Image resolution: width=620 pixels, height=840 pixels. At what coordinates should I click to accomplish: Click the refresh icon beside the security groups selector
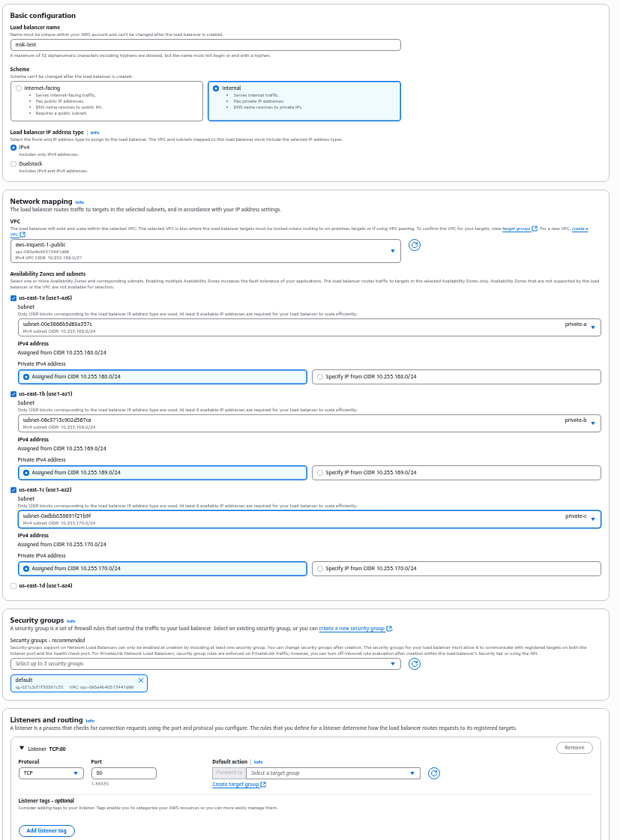pos(415,664)
